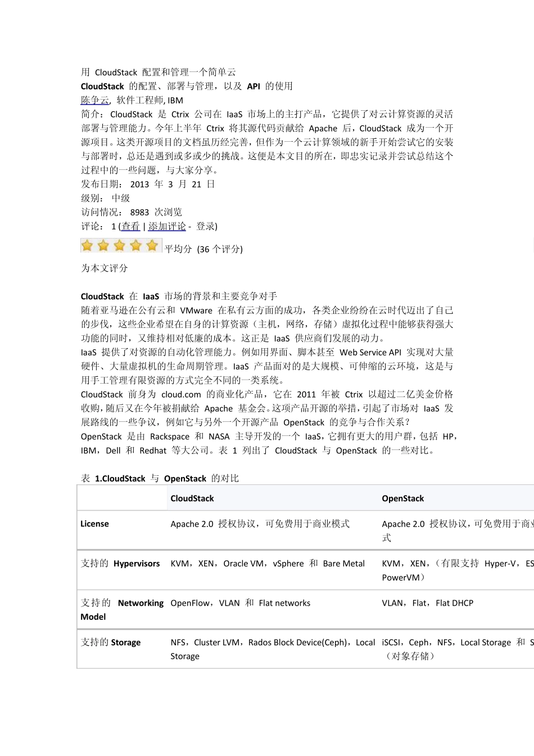Click cell KVM, XEN, Oracle VM, vSphere 和 Bare Metal
The width and height of the screenshot is (534, 756).
[x=268, y=563]
